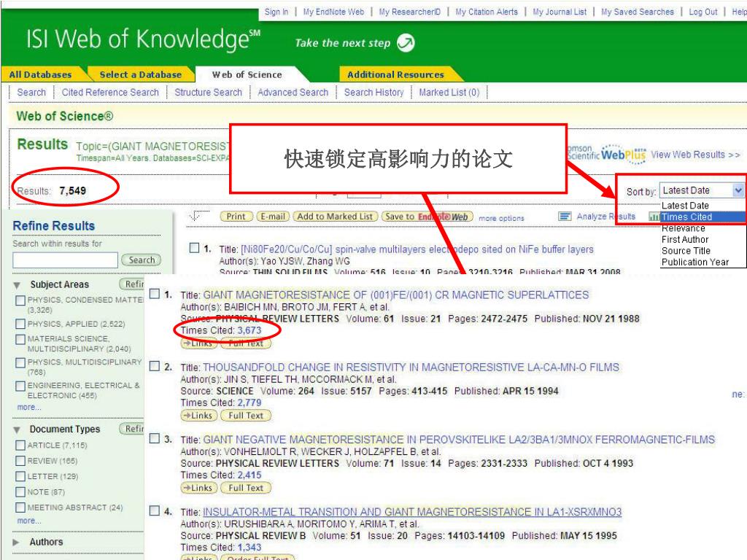
Task: Click the Take the next step arrow icon
Action: tap(406, 43)
